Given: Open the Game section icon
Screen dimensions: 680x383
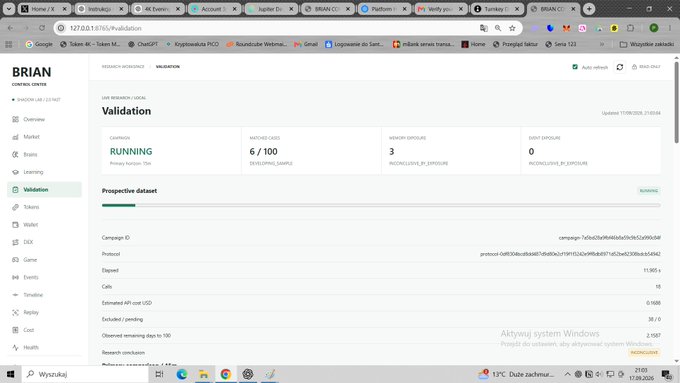Looking at the screenshot, I should pos(16,260).
